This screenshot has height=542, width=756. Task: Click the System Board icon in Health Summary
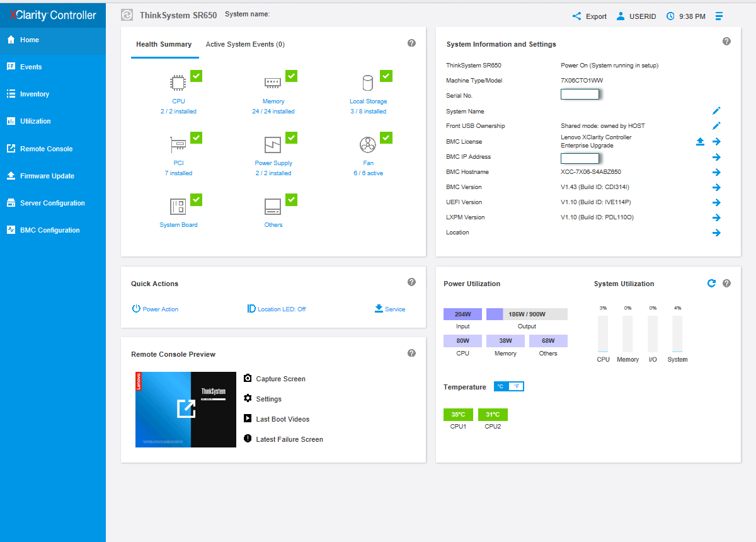point(178,207)
